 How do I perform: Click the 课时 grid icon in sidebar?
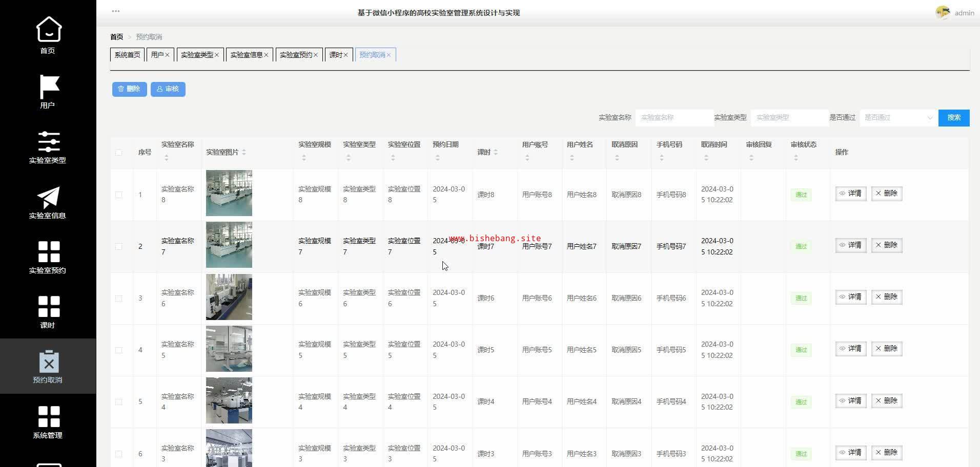pyautogui.click(x=49, y=307)
